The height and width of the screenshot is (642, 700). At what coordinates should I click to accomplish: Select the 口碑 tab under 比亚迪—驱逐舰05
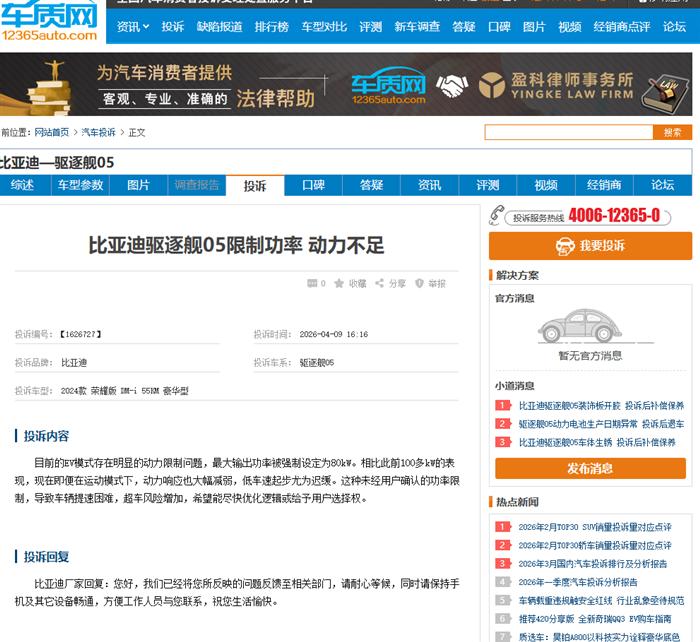coord(313,185)
